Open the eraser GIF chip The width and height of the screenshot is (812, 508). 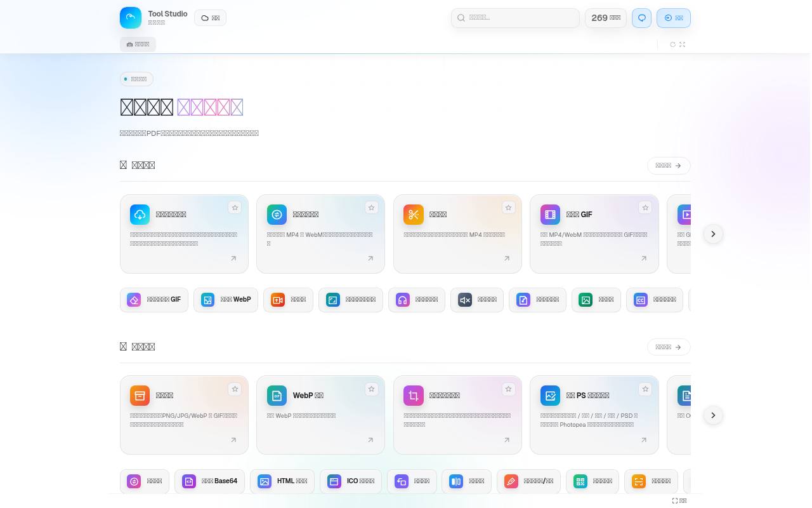coord(154,300)
